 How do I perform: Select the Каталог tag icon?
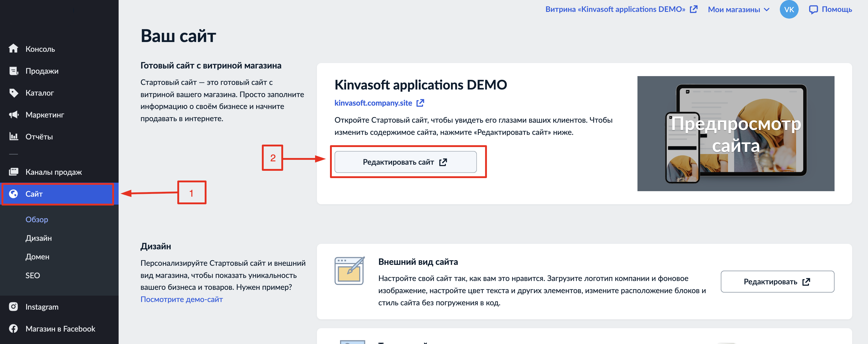pos(13,93)
